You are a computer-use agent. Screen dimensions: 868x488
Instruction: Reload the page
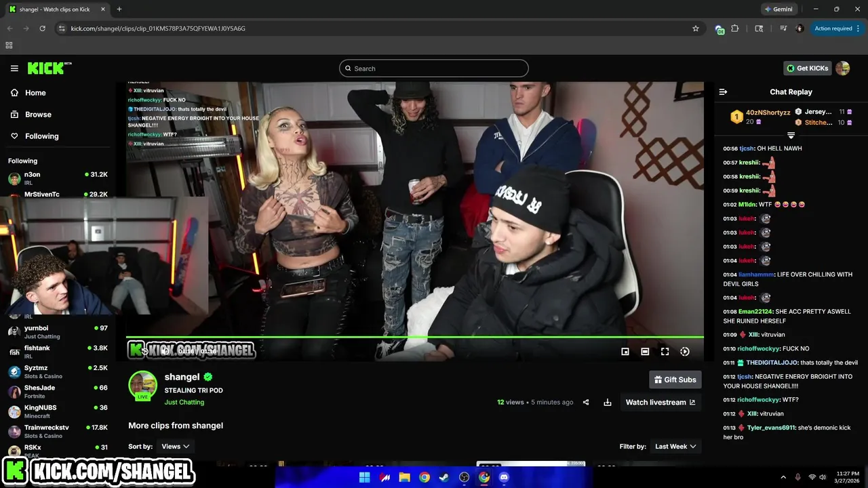tap(42, 28)
